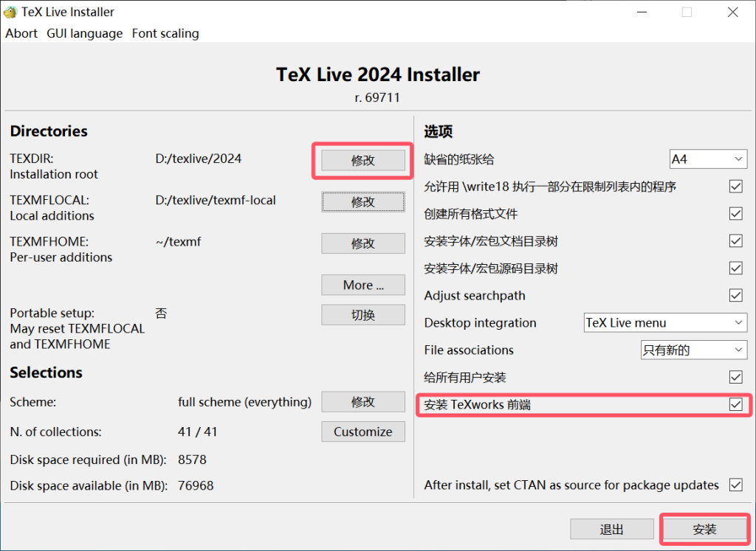
Task: Click the 76968 disk space available value
Action: [195, 485]
